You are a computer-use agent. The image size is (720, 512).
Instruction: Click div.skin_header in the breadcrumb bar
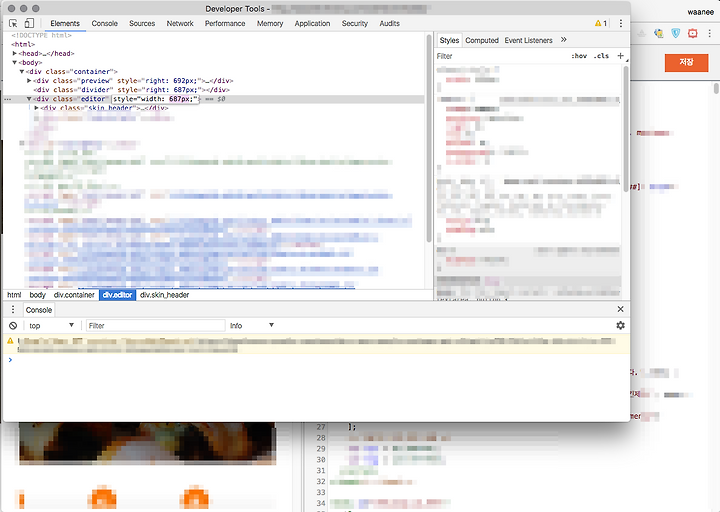[x=164, y=295]
